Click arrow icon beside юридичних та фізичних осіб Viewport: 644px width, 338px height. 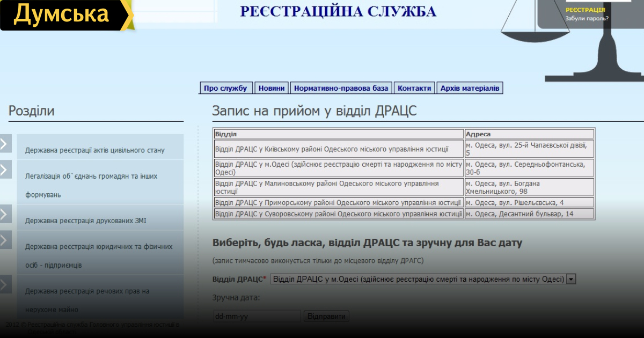coord(5,240)
